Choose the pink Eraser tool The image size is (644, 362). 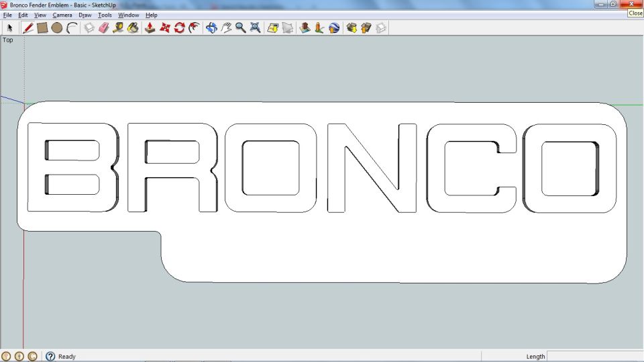(104, 28)
